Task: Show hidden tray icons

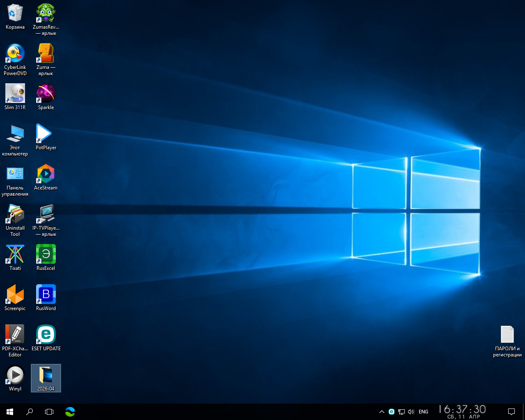Action: [382, 412]
